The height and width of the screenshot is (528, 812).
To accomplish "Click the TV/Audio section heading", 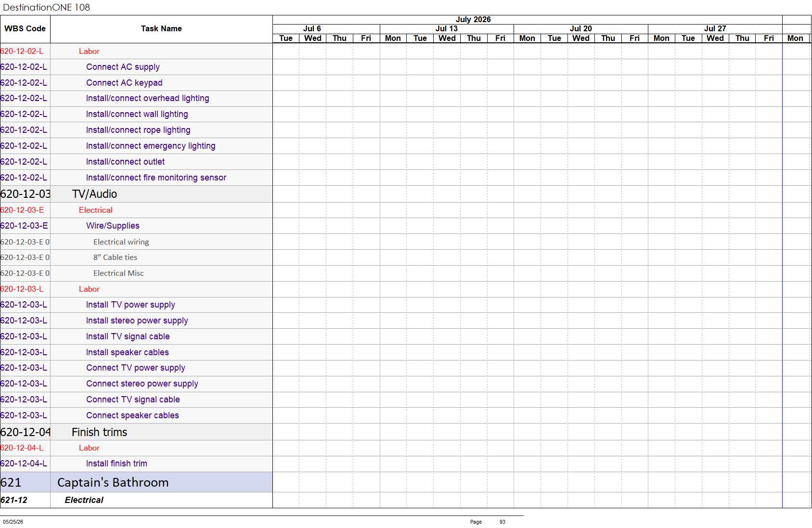I will click(x=94, y=194).
